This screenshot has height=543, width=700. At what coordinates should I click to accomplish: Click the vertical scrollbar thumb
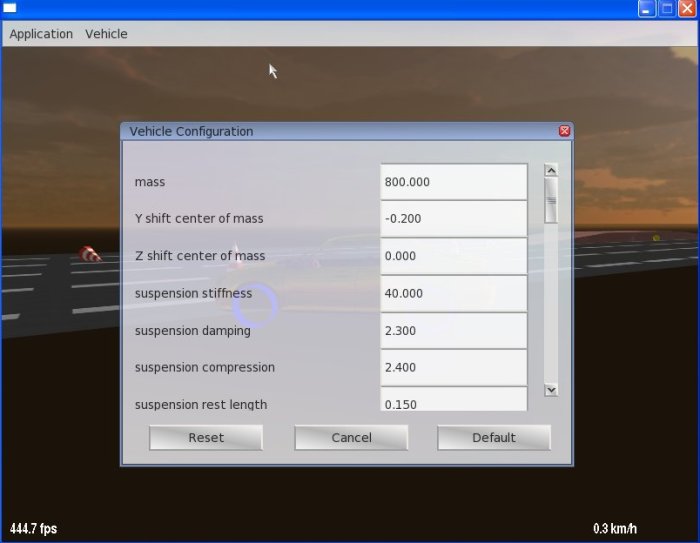tap(551, 200)
